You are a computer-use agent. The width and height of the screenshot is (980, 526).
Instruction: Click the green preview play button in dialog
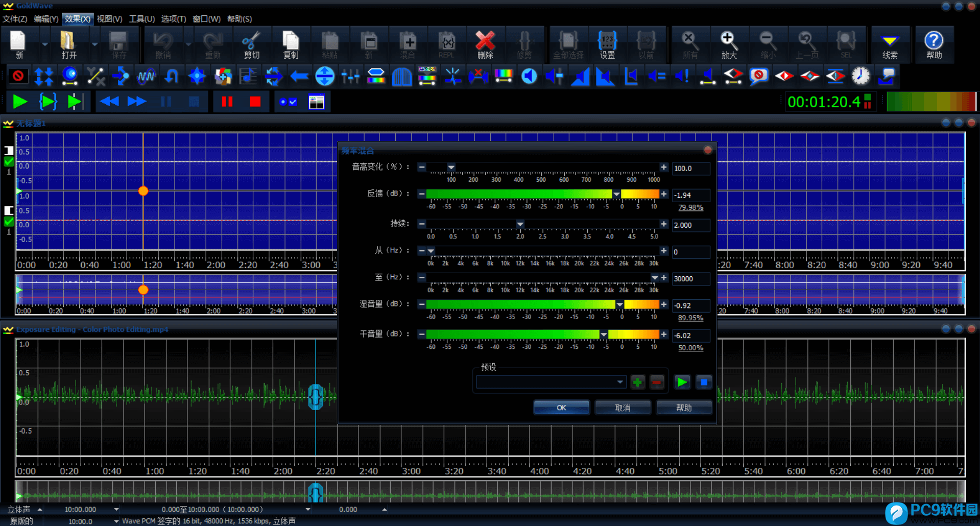pos(682,382)
